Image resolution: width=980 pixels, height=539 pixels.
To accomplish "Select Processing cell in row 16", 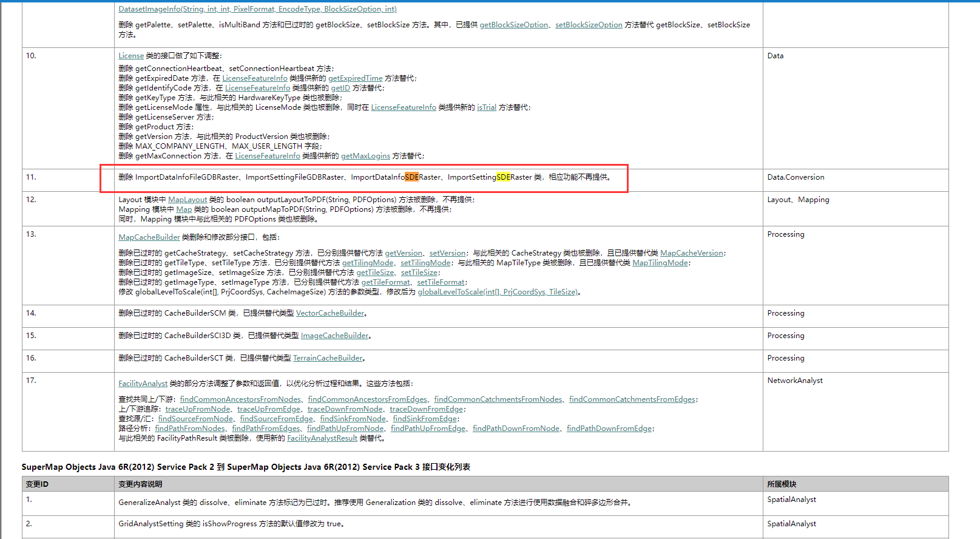I will [856, 361].
